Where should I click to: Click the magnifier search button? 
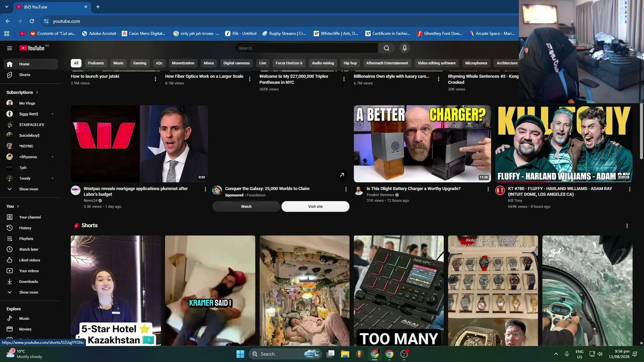click(386, 48)
